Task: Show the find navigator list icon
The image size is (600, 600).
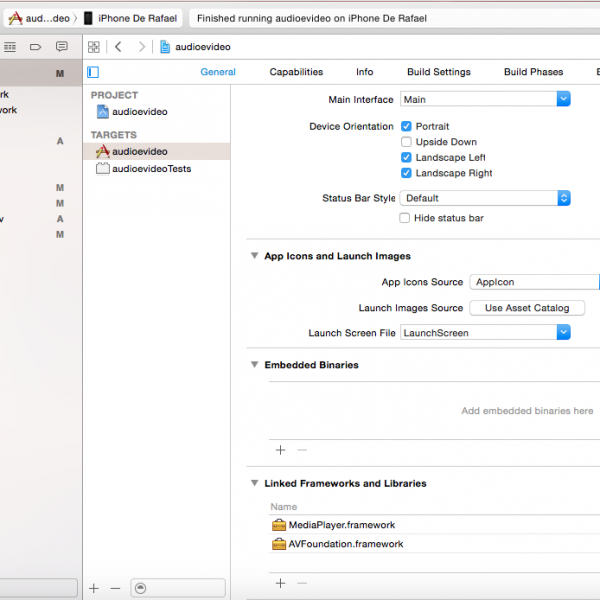Action: click(x=10, y=47)
